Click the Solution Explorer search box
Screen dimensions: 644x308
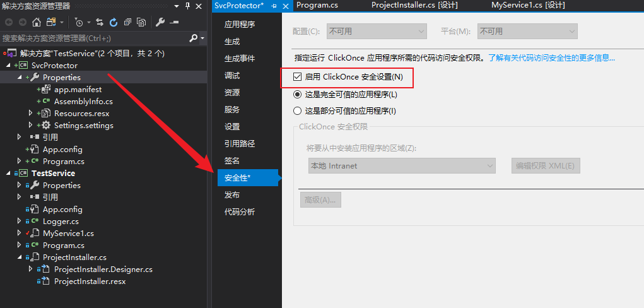(x=95, y=38)
